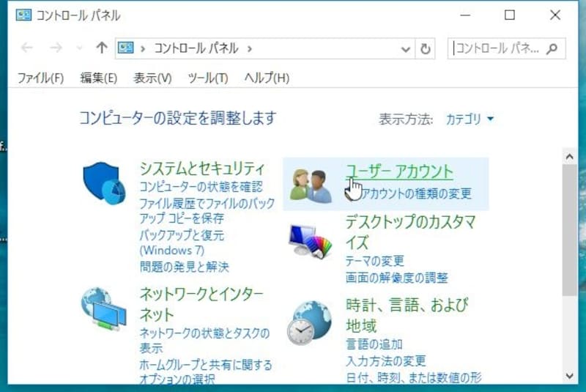Open the System and Security shield icon
Image resolution: width=586 pixels, height=392 pixels.
click(104, 183)
